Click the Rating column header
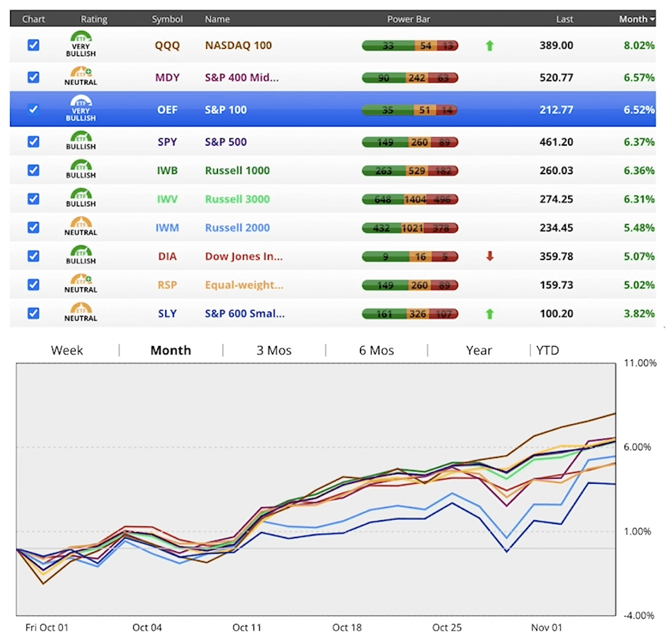Image resolution: width=666 pixels, height=644 pixels. (94, 19)
